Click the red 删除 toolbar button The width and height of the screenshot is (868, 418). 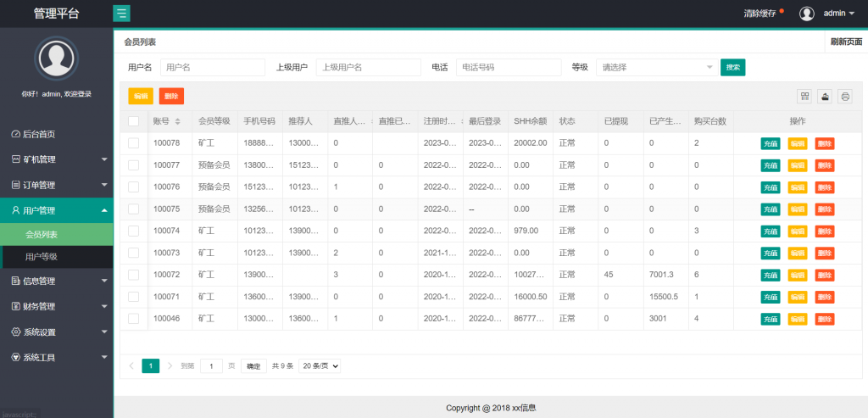tap(171, 97)
